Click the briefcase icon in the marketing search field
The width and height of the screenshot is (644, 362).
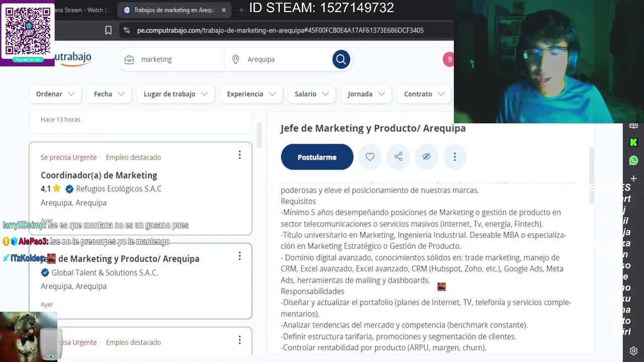coord(129,59)
